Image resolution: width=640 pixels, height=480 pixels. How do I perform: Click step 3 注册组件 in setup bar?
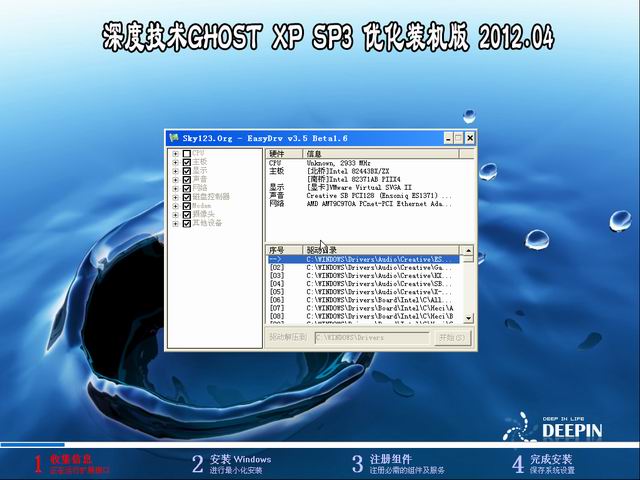(x=398, y=464)
